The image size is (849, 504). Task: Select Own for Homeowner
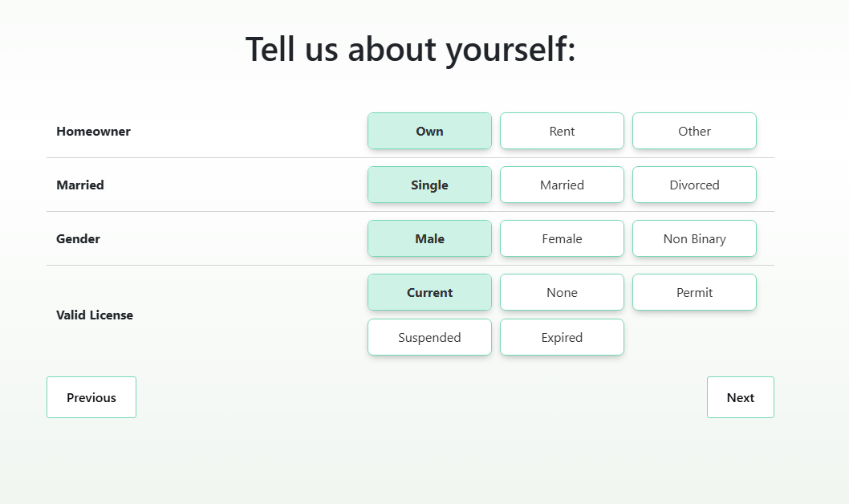pyautogui.click(x=429, y=131)
